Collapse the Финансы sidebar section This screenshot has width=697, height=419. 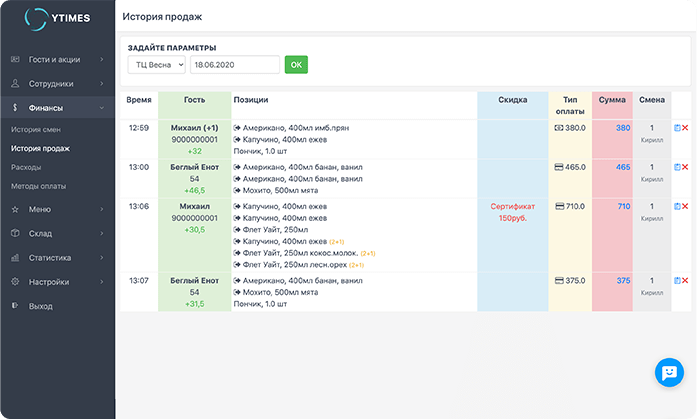point(102,107)
